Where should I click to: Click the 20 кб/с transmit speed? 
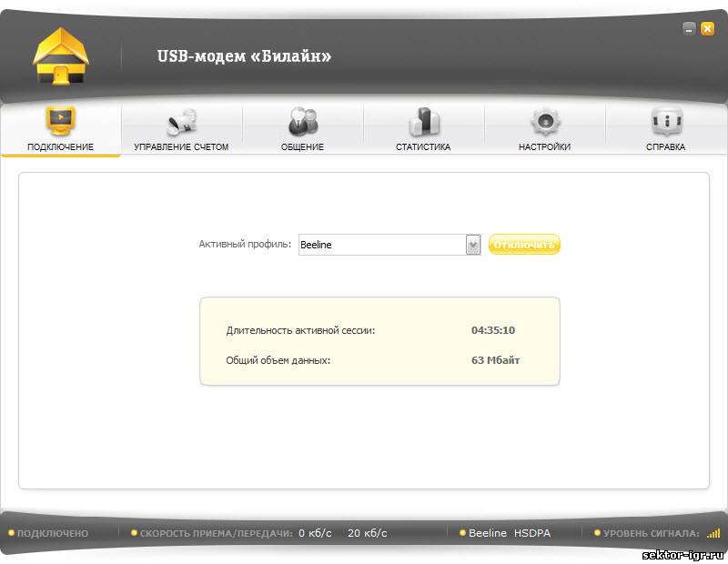[x=368, y=533]
